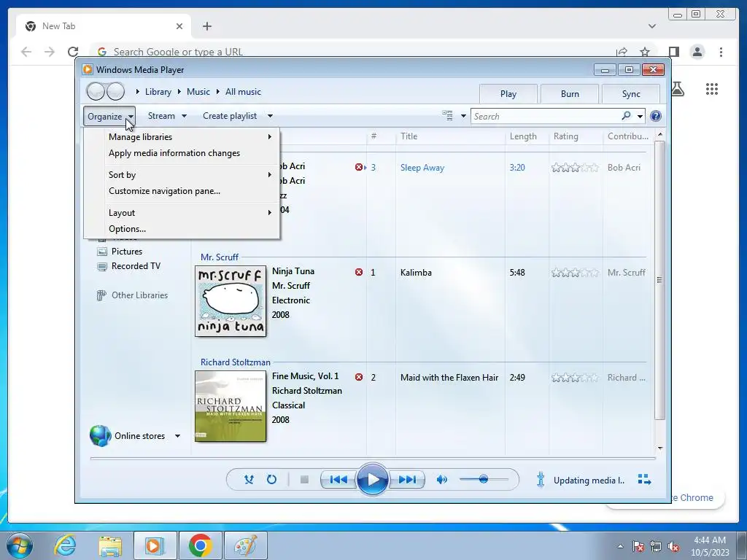The height and width of the screenshot is (560, 747).
Task: Sort by the Rating column header
Action: (576, 136)
